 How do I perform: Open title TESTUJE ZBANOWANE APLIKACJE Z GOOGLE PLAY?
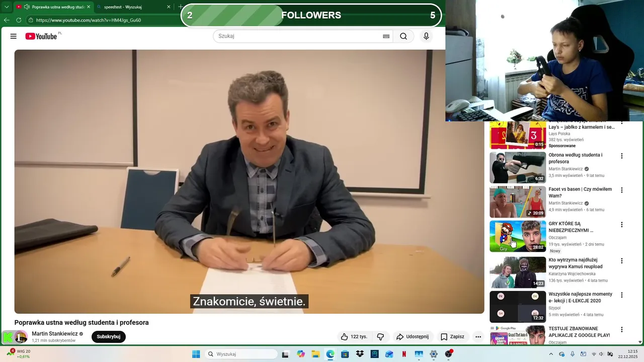pyautogui.click(x=579, y=332)
